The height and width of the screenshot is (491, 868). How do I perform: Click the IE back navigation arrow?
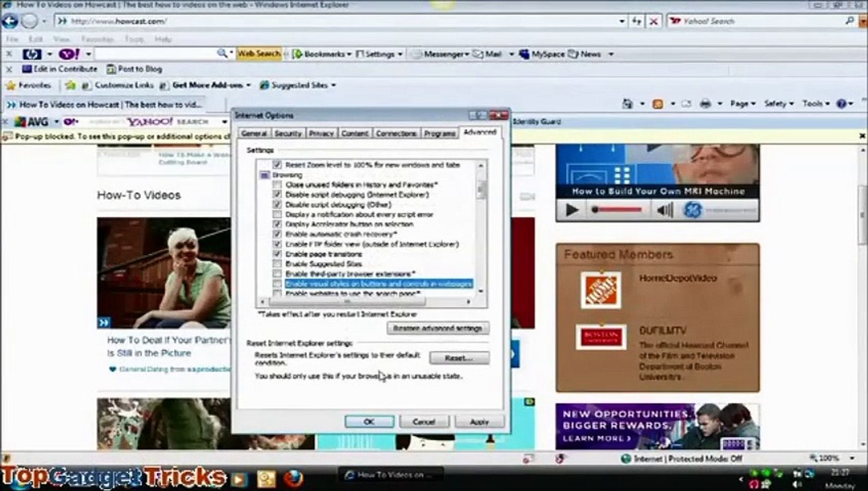click(x=10, y=21)
